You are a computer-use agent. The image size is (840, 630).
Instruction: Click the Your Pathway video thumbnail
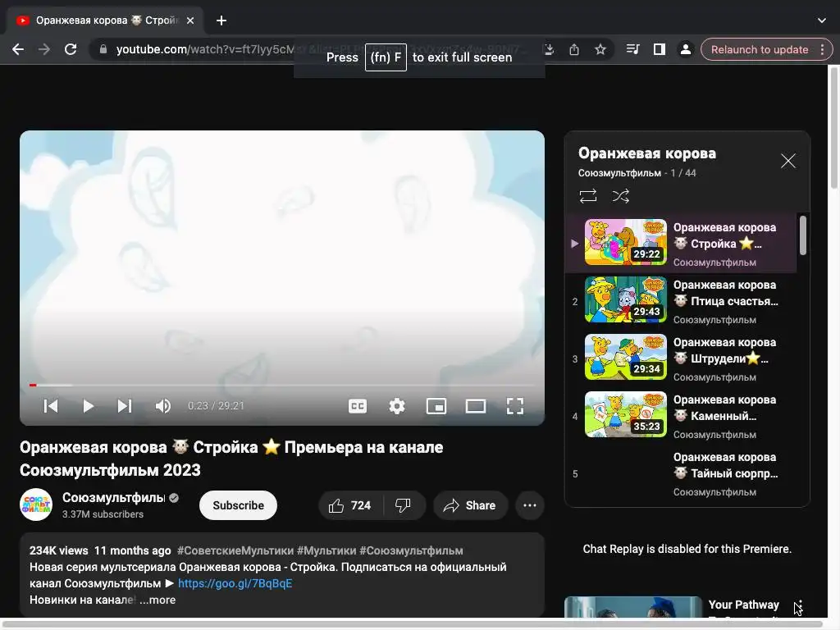click(x=632, y=608)
